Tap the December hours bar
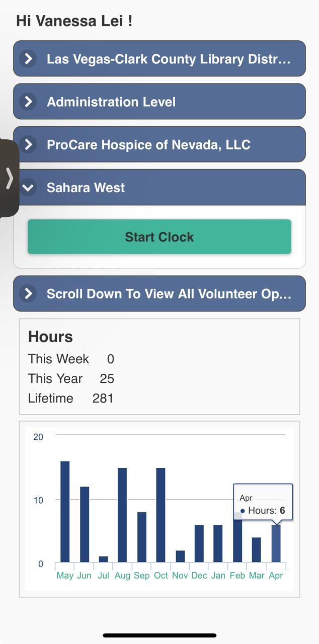This screenshot has width=319, height=644. (x=199, y=543)
